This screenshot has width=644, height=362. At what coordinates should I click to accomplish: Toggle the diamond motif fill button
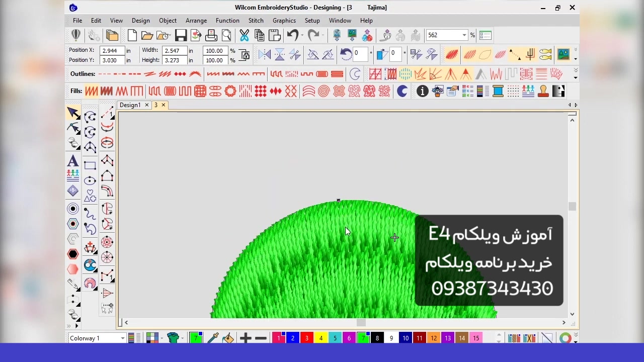[x=276, y=92]
